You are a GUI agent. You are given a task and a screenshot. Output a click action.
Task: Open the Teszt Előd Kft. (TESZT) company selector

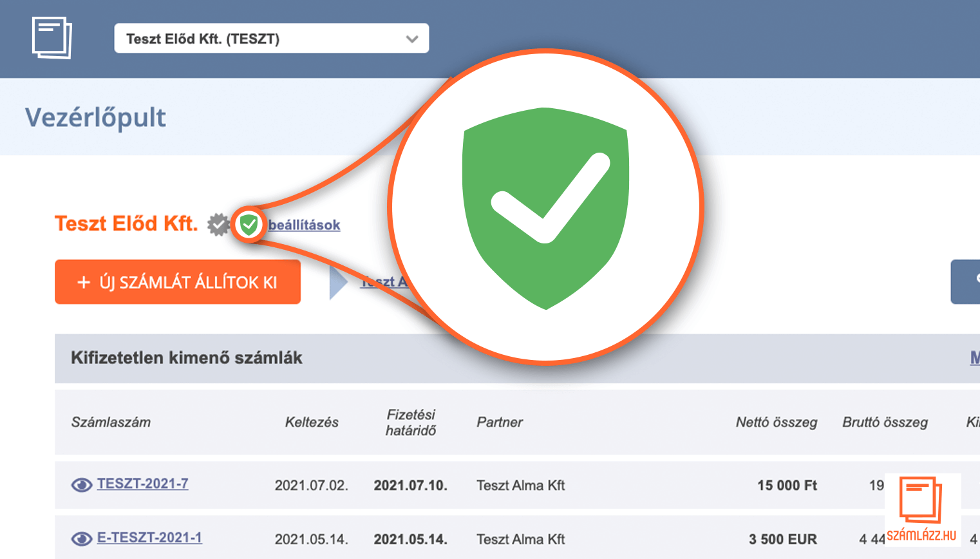coord(270,39)
